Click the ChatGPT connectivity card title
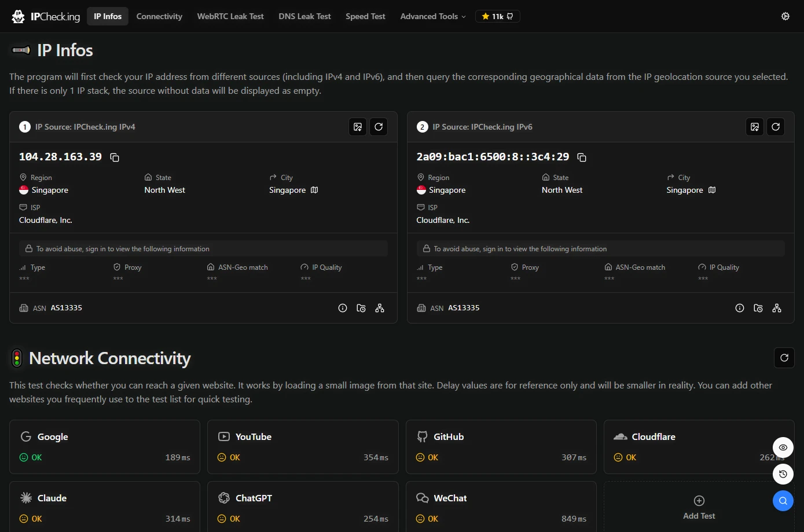The image size is (804, 532). (x=254, y=498)
